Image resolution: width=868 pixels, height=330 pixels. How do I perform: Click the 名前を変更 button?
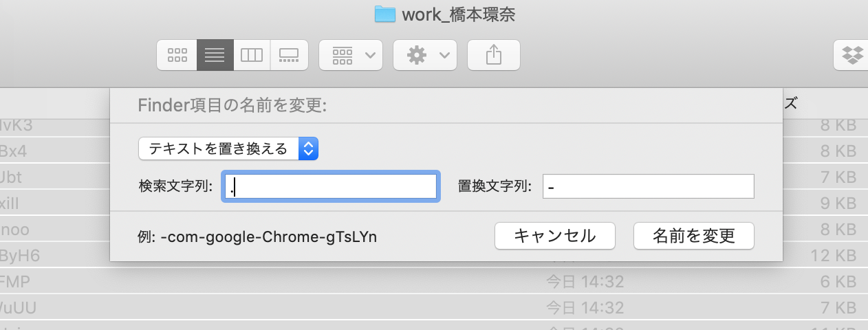[693, 236]
